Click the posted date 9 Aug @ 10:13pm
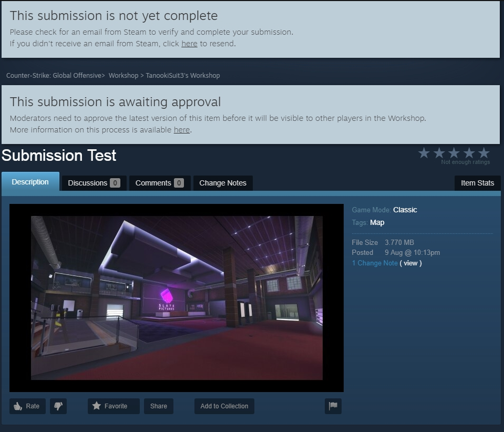 (413, 252)
